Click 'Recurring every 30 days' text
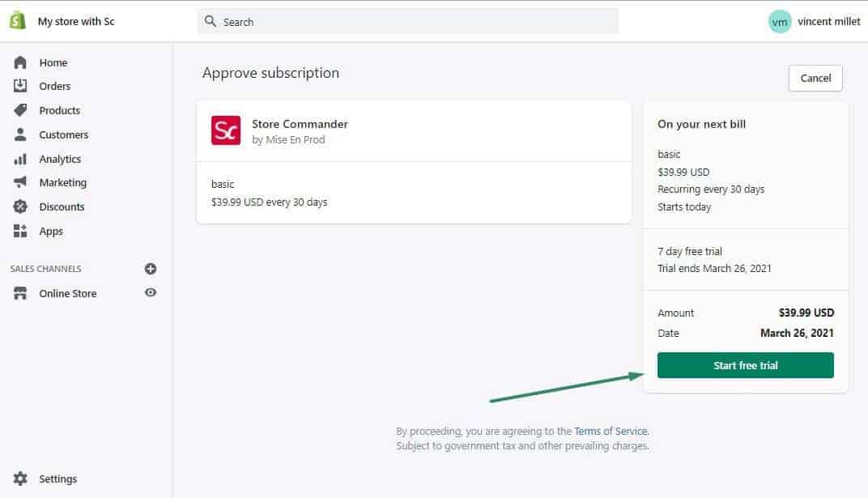Image resolution: width=868 pixels, height=498 pixels. click(x=711, y=189)
